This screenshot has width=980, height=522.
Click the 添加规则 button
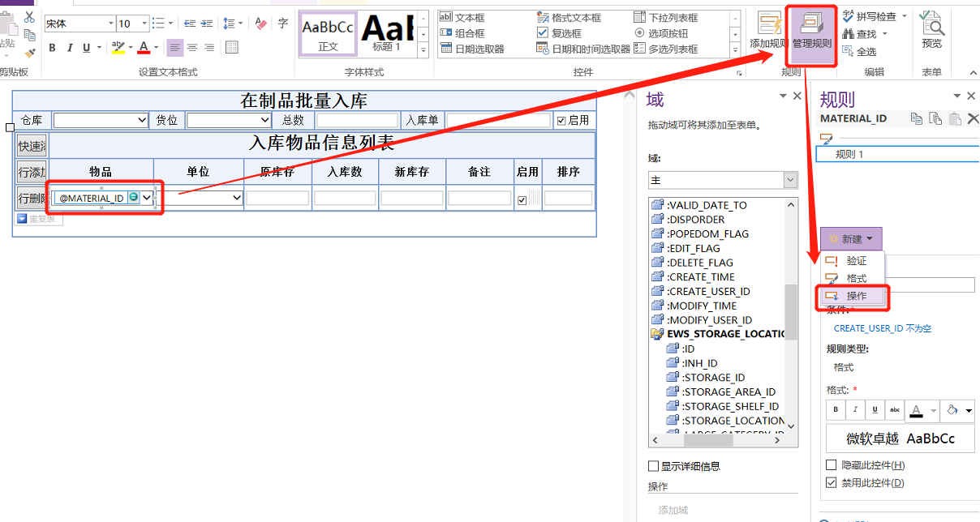tap(767, 32)
